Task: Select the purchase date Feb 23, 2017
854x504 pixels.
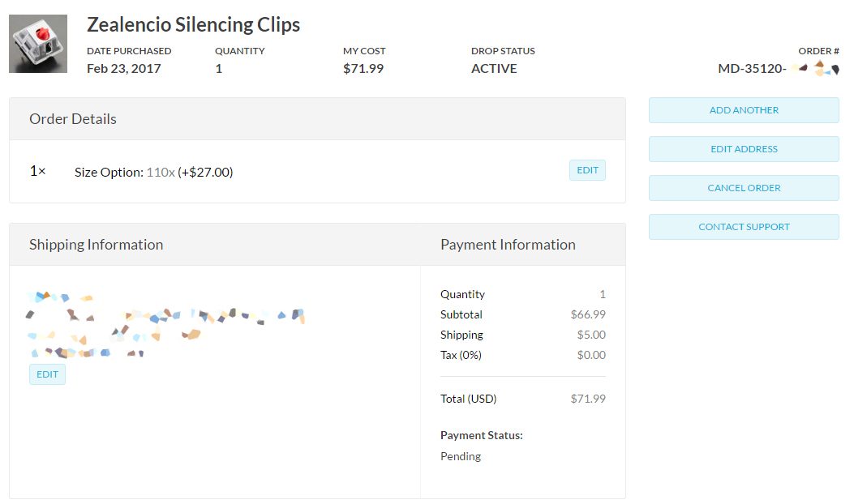Action: click(123, 69)
